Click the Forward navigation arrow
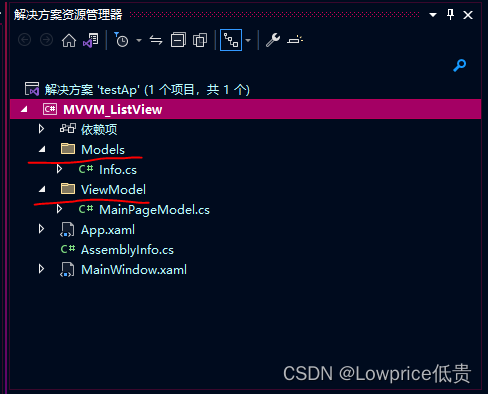 tap(46, 40)
